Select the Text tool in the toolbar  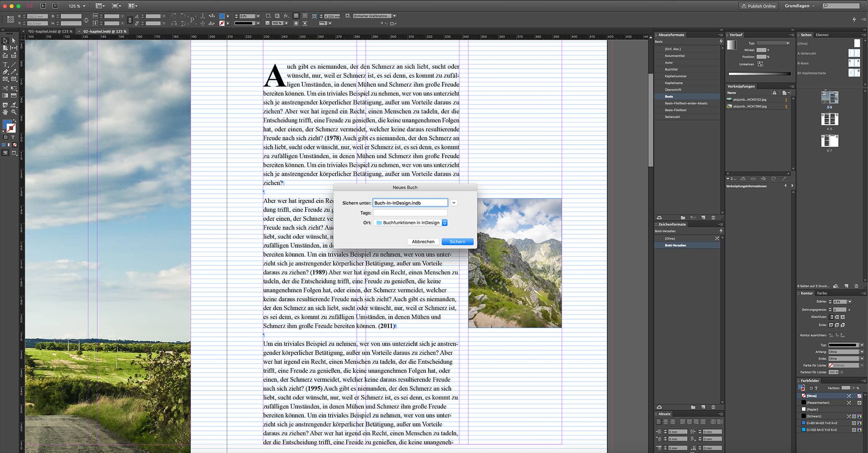click(x=5, y=64)
